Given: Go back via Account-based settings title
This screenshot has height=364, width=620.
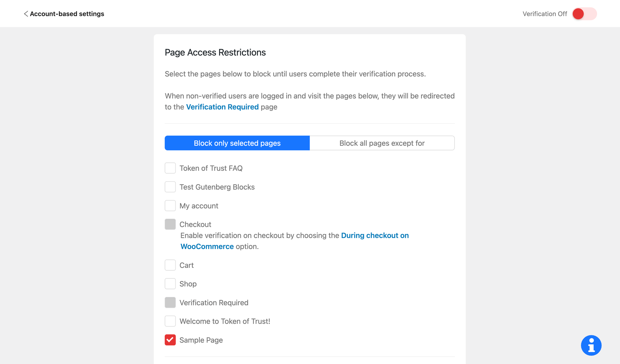Looking at the screenshot, I should click(67, 14).
